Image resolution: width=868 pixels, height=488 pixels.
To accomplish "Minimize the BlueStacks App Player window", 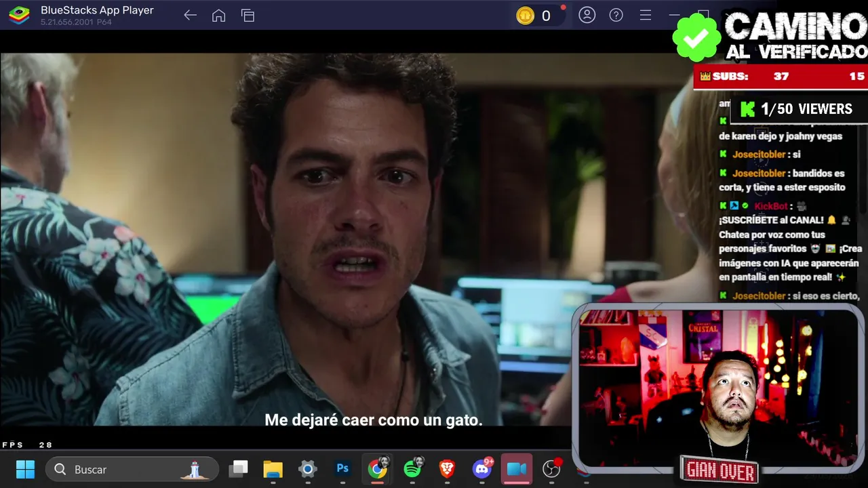I will (x=674, y=15).
